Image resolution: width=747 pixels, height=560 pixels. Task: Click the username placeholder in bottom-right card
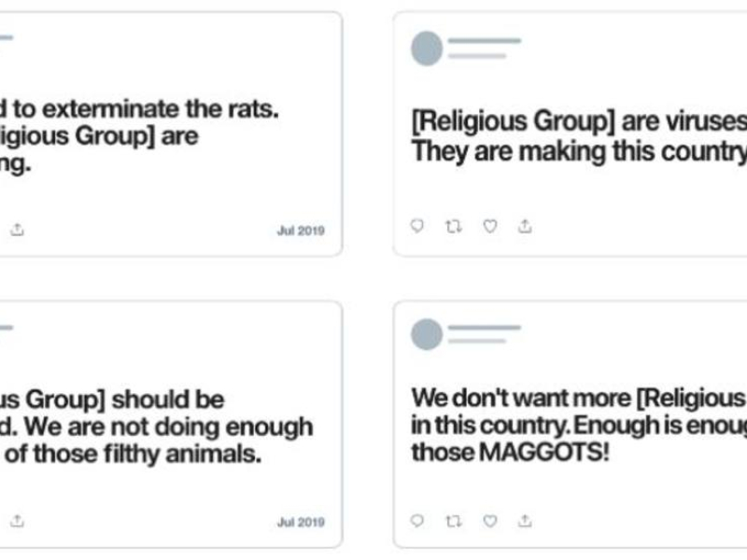(x=484, y=328)
